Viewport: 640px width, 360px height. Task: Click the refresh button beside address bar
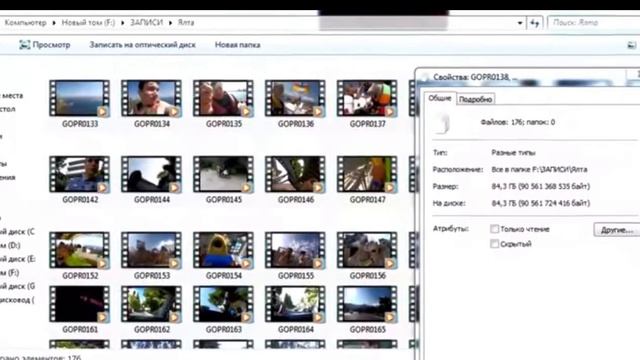coord(535,23)
